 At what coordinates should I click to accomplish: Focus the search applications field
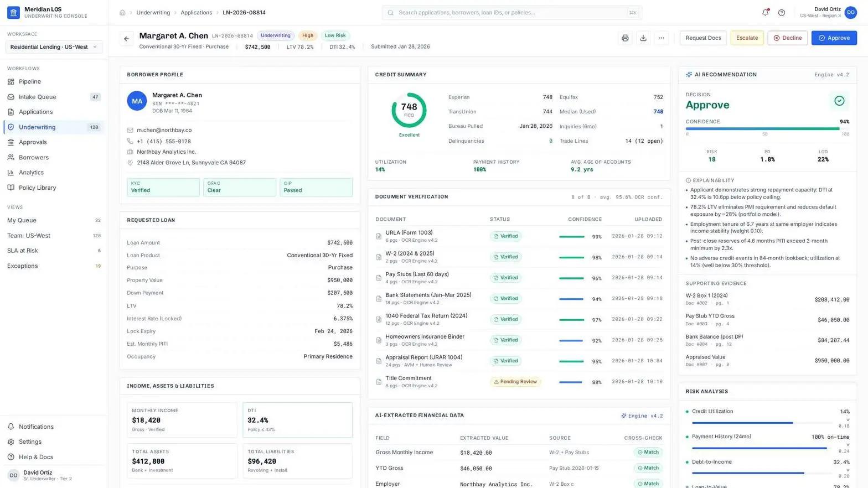[512, 12]
